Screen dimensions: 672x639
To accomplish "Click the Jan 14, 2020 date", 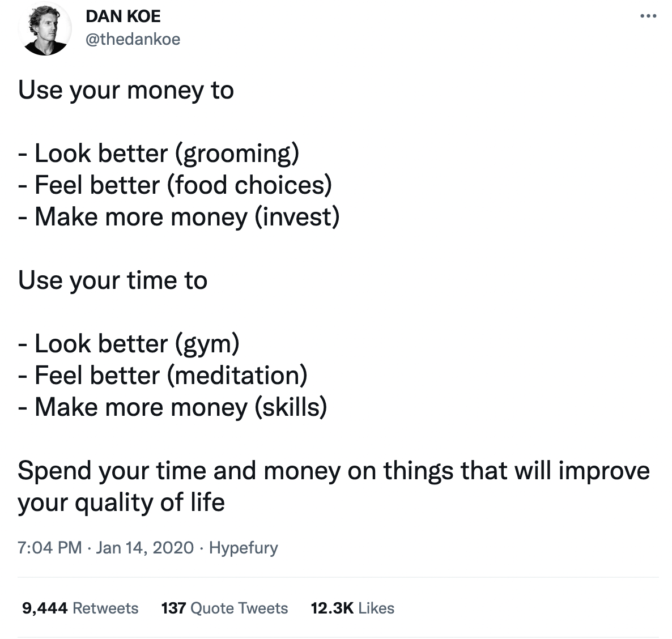I will tap(145, 548).
